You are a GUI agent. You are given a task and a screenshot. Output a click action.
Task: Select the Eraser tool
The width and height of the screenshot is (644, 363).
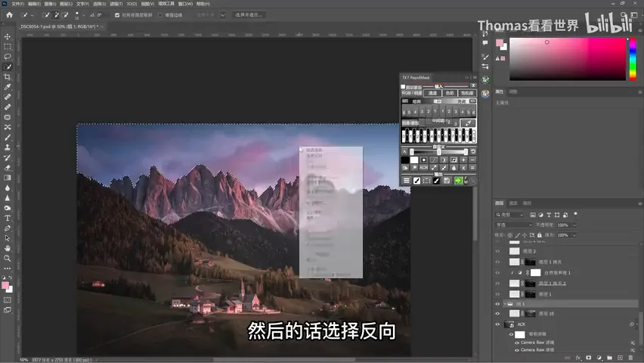(8, 167)
